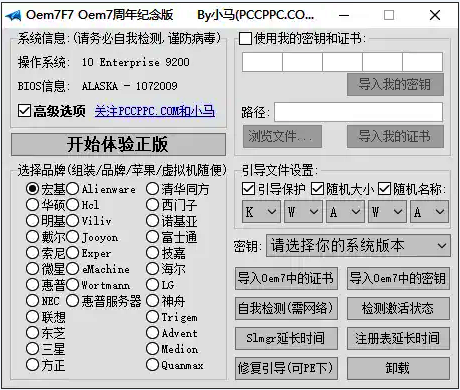
Task: Select the Jooyon radio button
Action: click(x=72, y=237)
